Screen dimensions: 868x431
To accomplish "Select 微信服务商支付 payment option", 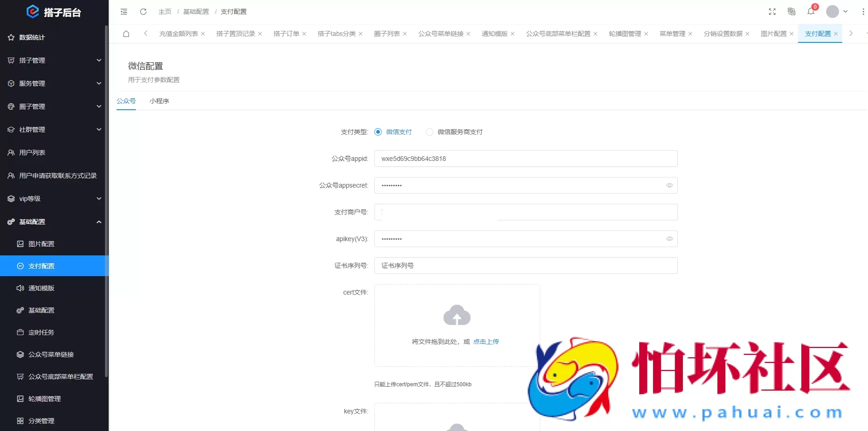I will (430, 132).
